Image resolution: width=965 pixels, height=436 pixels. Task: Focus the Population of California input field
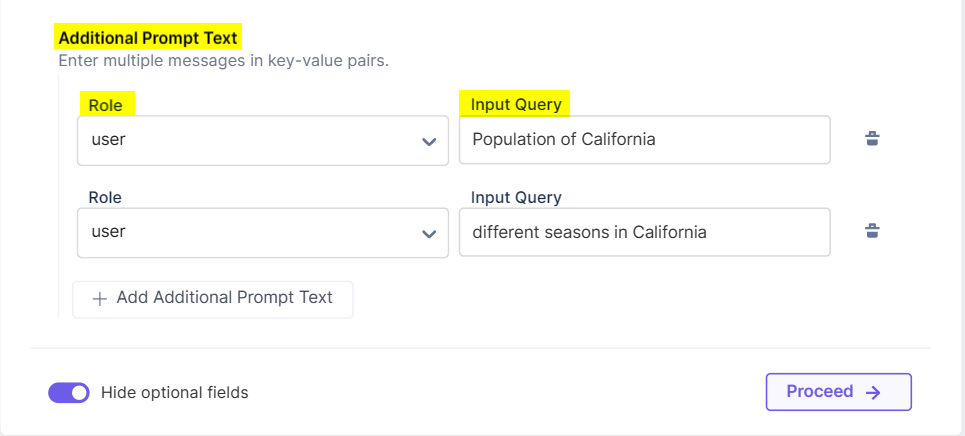click(644, 140)
